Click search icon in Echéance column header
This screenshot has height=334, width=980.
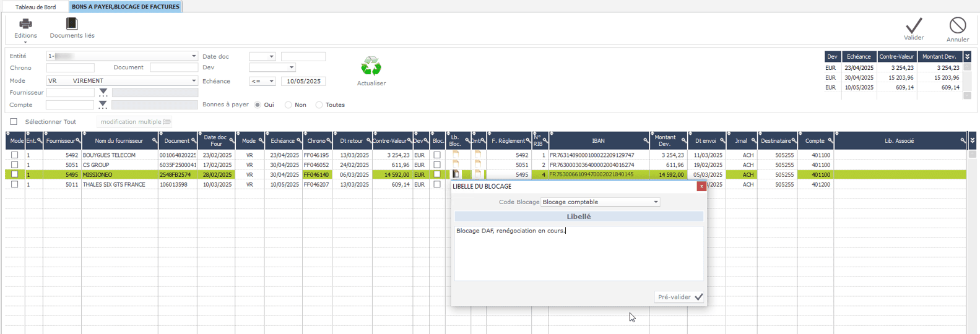[x=299, y=141]
